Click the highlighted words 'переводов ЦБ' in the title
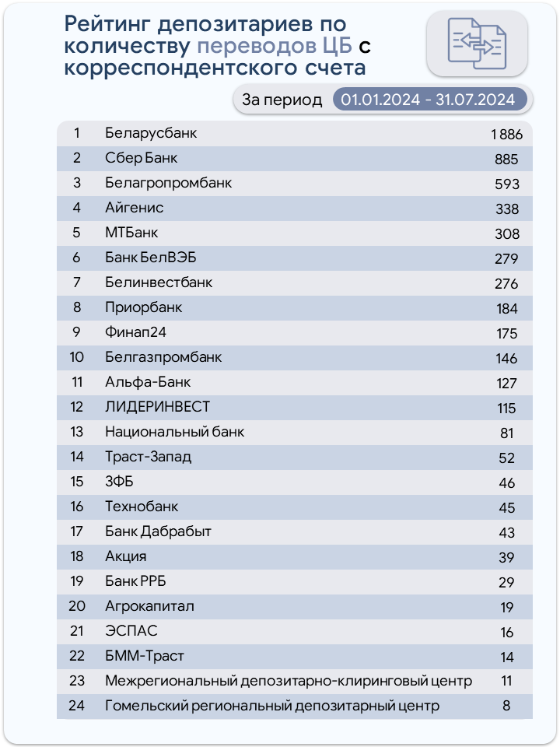The image size is (560, 747). tap(275, 46)
